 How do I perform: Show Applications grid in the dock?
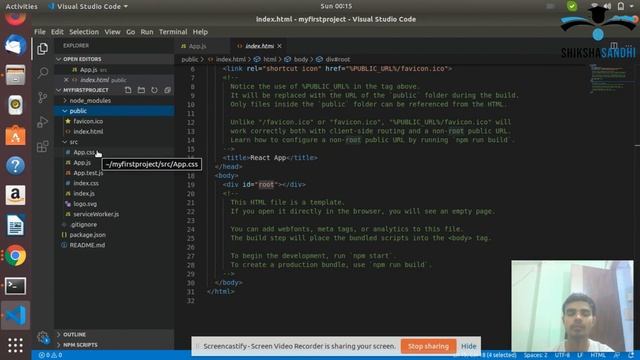pos(16,345)
